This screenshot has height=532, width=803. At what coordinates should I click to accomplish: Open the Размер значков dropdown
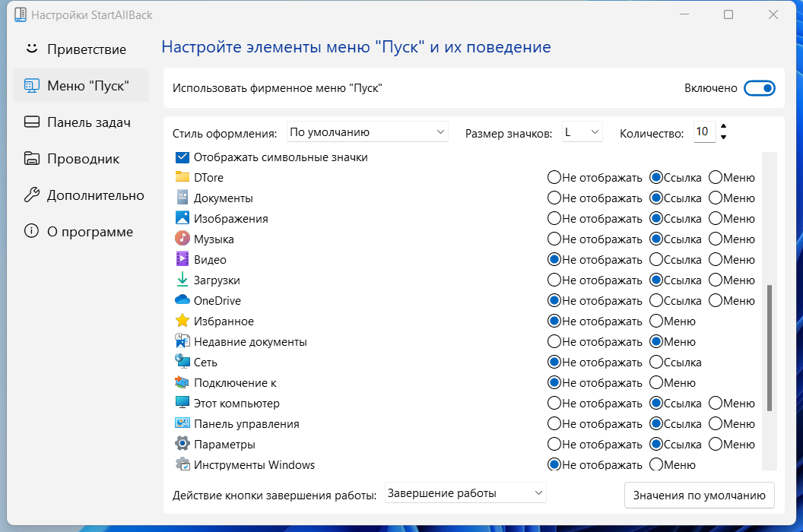(582, 132)
